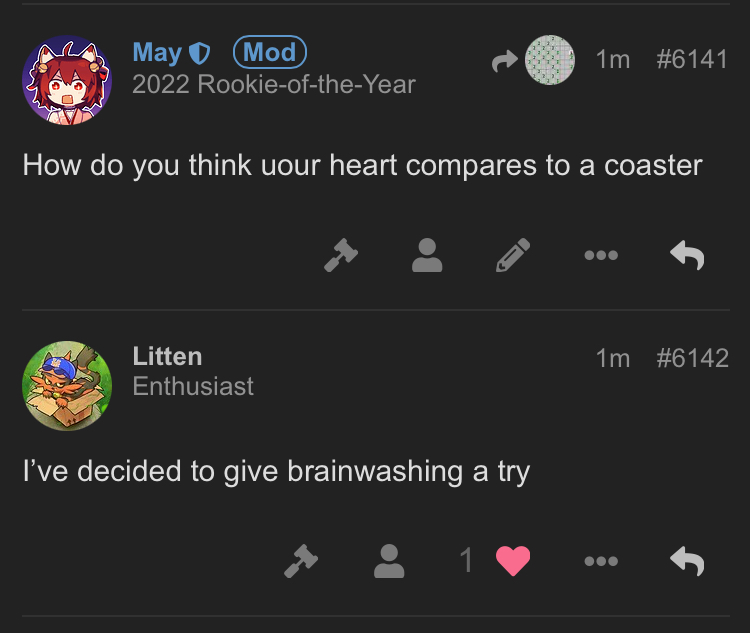Click the user admin icon on May's post

427,255
